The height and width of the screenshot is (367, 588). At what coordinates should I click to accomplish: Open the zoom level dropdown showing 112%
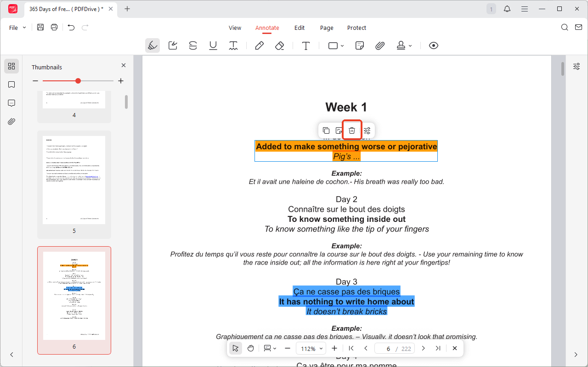311,348
